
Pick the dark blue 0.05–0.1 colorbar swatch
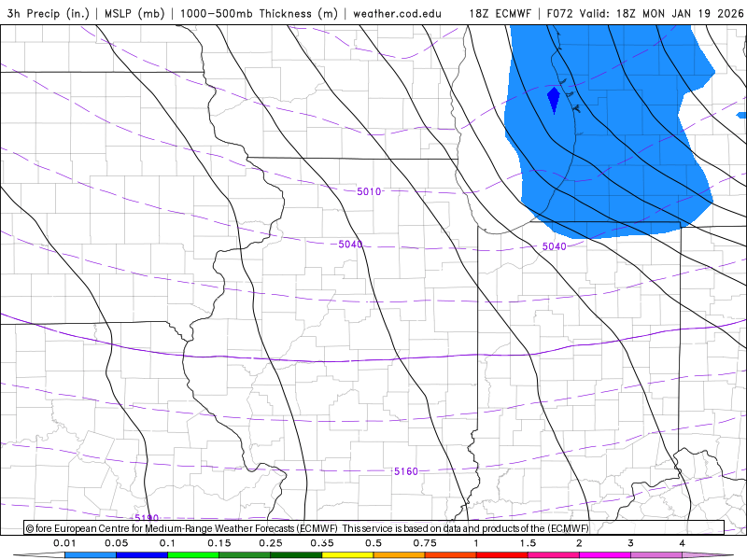pos(142,555)
